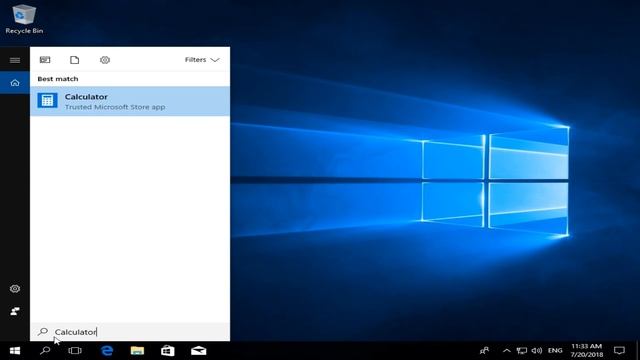Filter search results by Documents
Image resolution: width=640 pixels, height=360 pixels.
pyautogui.click(x=75, y=60)
